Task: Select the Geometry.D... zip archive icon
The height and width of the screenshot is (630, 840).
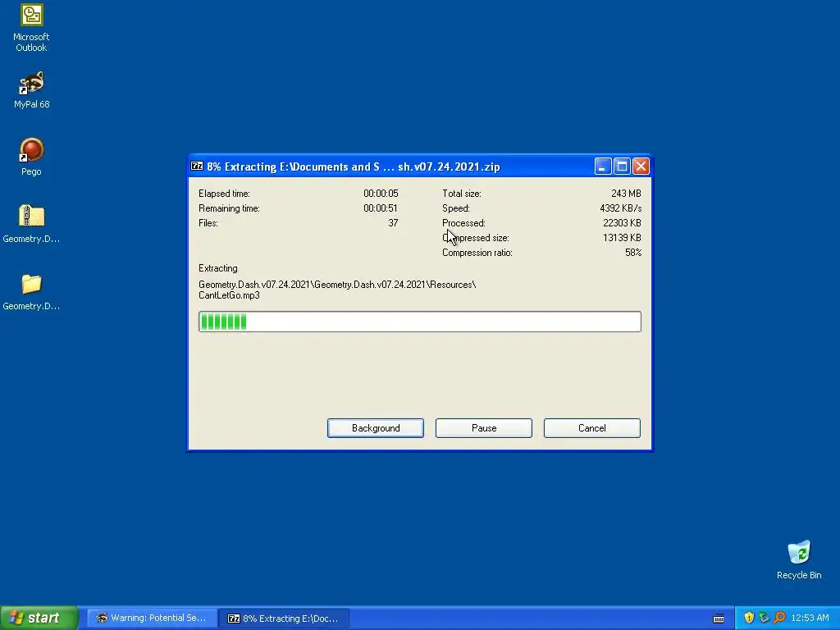Action: click(x=31, y=224)
